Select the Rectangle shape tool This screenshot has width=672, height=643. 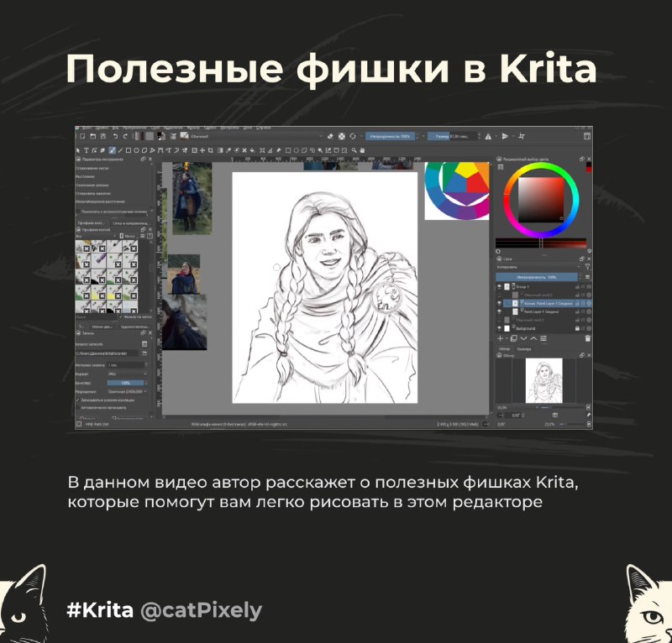(129, 150)
